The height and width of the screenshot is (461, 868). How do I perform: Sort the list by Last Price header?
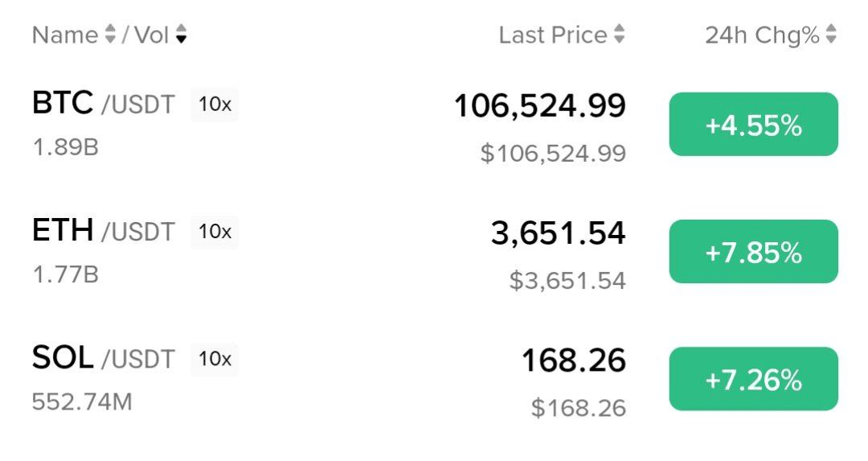point(553,35)
